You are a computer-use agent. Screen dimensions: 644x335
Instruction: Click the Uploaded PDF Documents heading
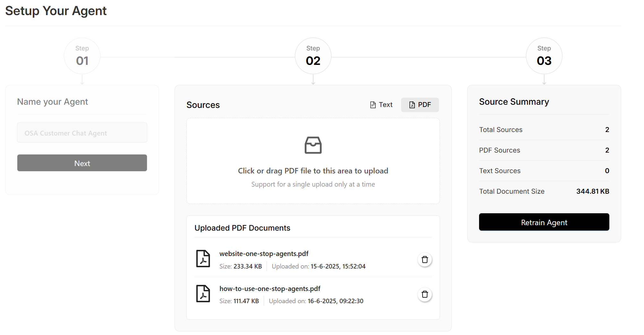pyautogui.click(x=242, y=228)
